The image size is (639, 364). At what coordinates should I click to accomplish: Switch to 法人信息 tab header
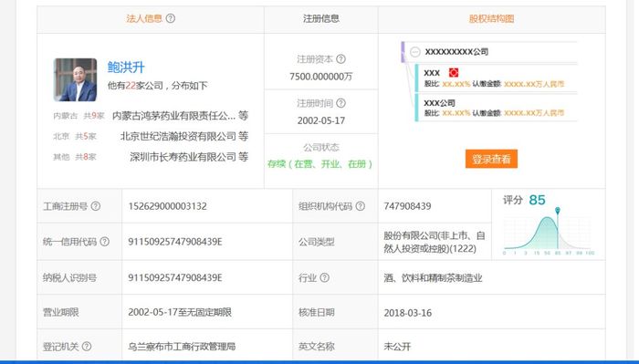(144, 18)
